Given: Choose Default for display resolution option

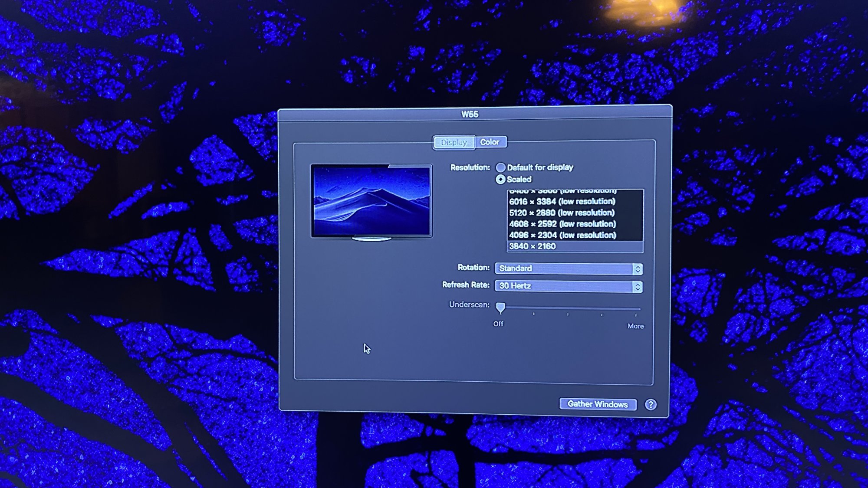Looking at the screenshot, I should 501,167.
